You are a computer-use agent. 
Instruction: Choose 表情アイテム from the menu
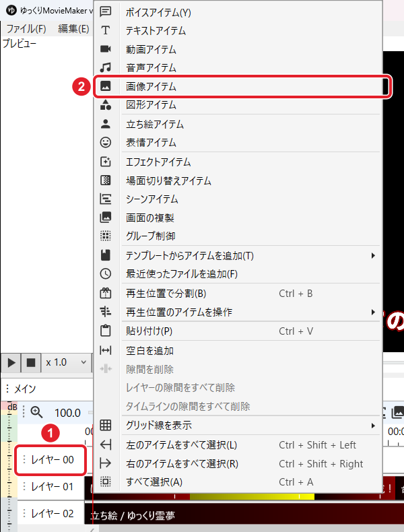[x=238, y=143]
